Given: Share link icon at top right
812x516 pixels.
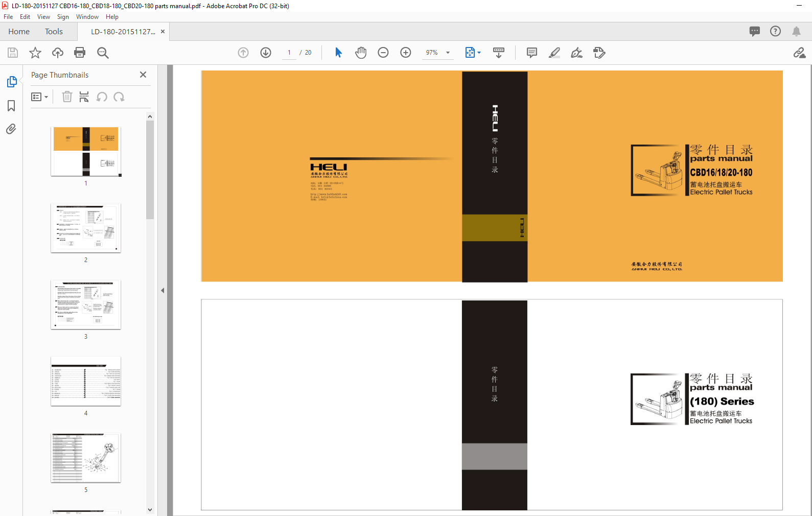Looking at the screenshot, I should (799, 53).
